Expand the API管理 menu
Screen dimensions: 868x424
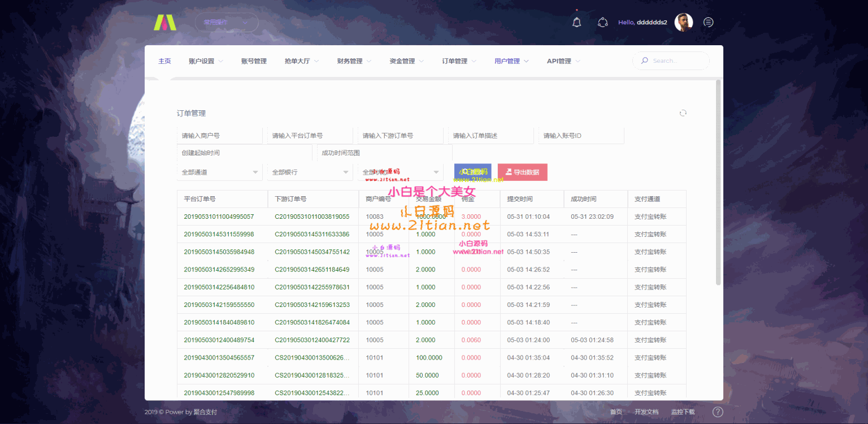coord(563,61)
